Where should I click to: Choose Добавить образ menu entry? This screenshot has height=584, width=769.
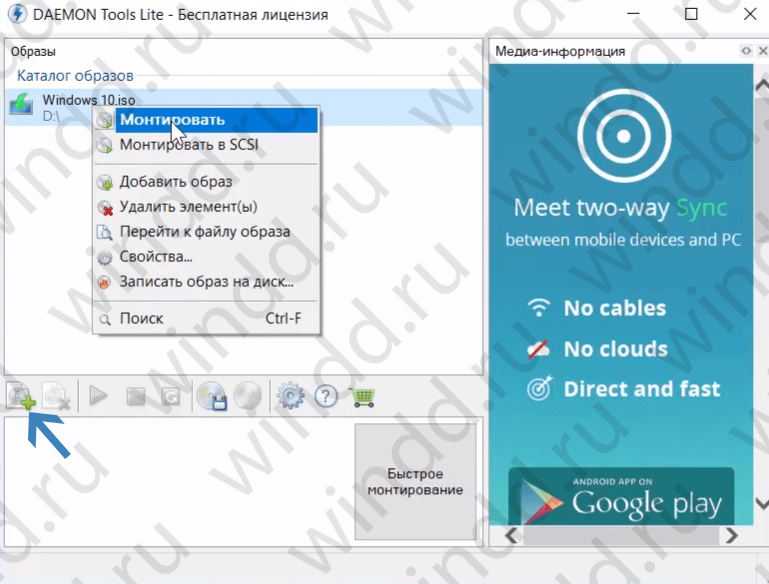click(206, 182)
